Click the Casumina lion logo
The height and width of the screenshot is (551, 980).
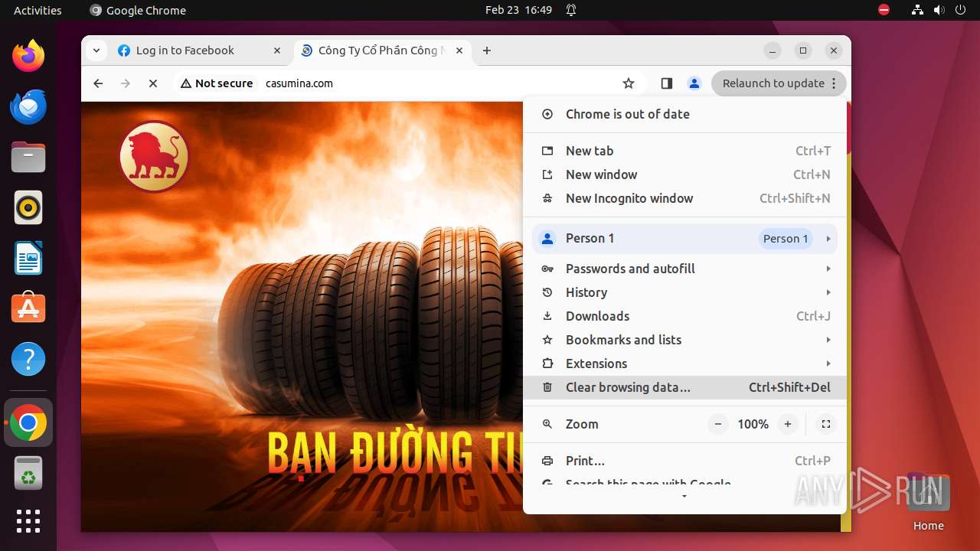coord(154,157)
